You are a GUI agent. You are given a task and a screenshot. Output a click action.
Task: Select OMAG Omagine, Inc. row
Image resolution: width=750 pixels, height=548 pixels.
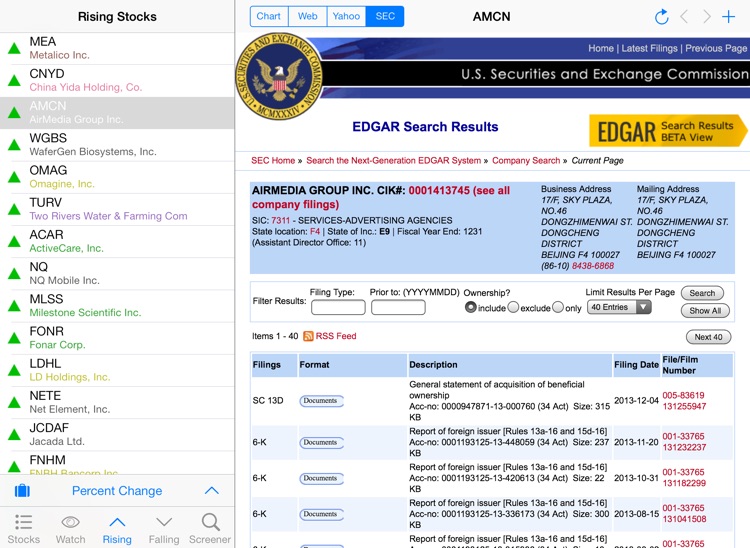click(117, 177)
